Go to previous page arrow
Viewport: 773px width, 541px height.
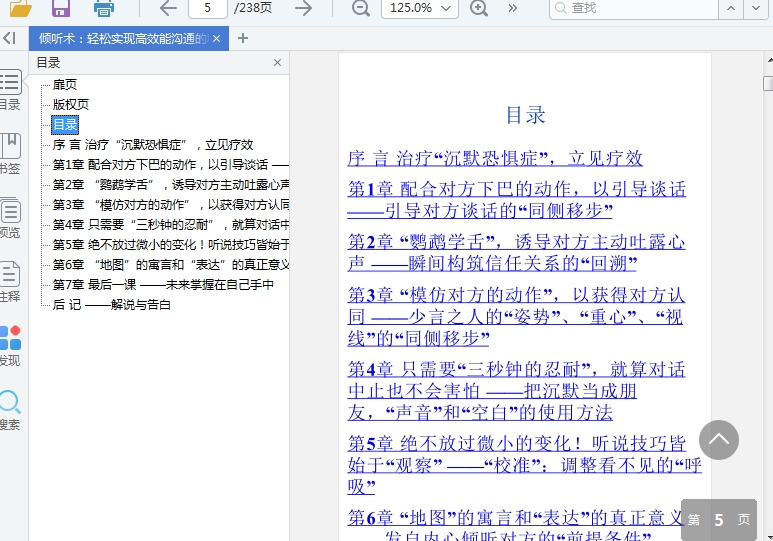(x=168, y=8)
